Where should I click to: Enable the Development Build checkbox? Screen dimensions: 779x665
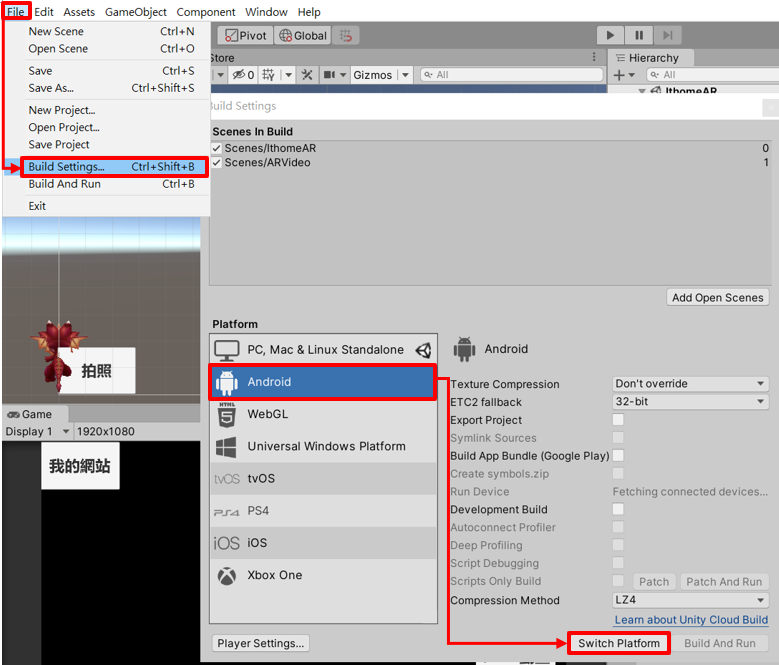(x=618, y=509)
